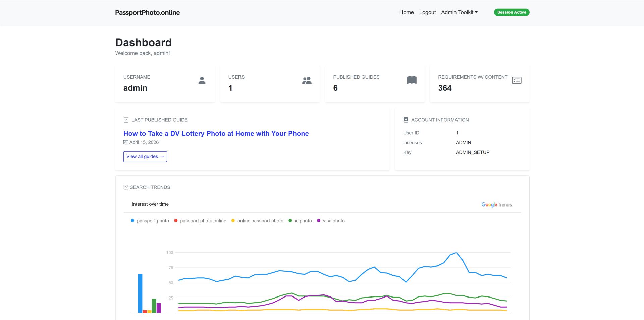Image resolution: width=644 pixels, height=320 pixels.
Task: Click the purple visa photo legend dot
Action: click(x=319, y=221)
